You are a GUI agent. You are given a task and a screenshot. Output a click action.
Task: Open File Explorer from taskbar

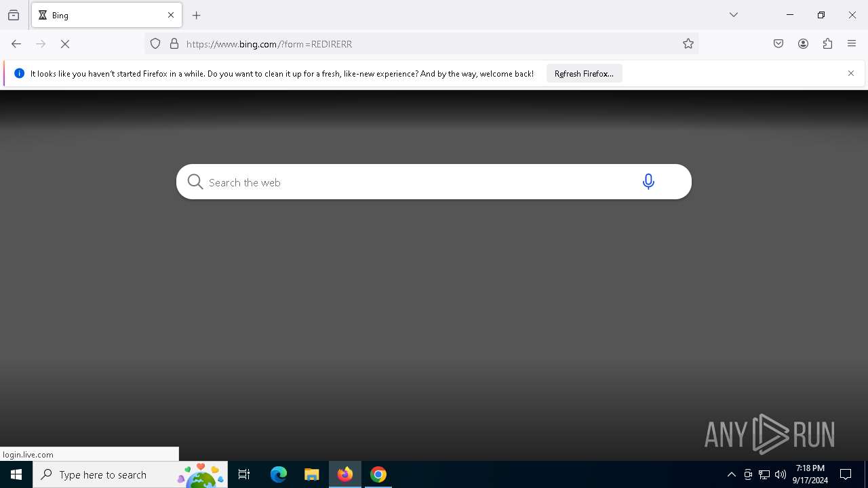(x=312, y=474)
